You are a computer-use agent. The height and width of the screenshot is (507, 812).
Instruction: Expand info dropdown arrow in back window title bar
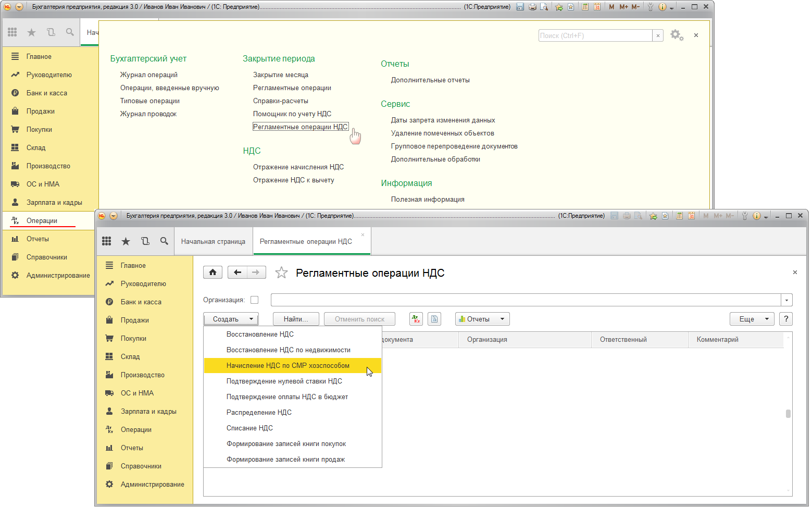pos(672,8)
